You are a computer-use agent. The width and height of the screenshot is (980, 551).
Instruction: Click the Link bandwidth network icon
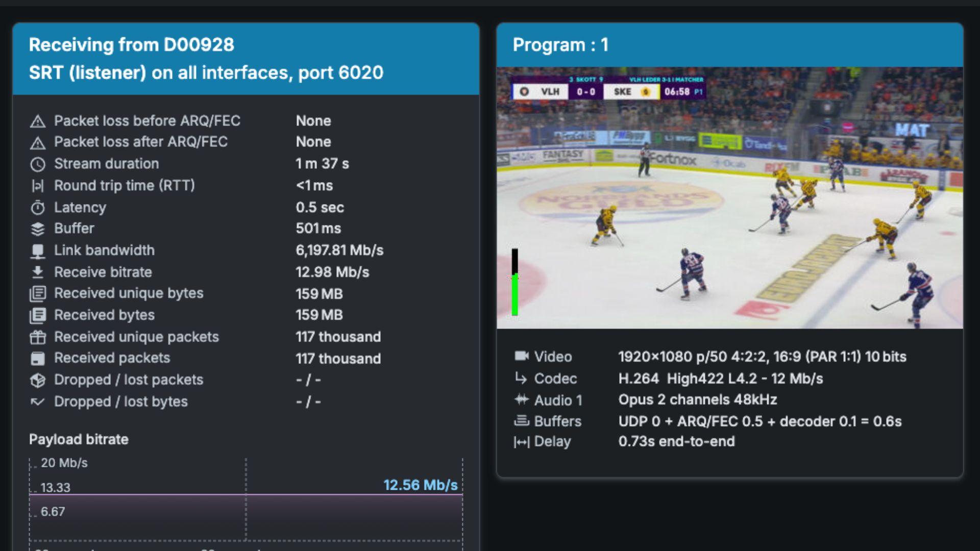point(38,251)
